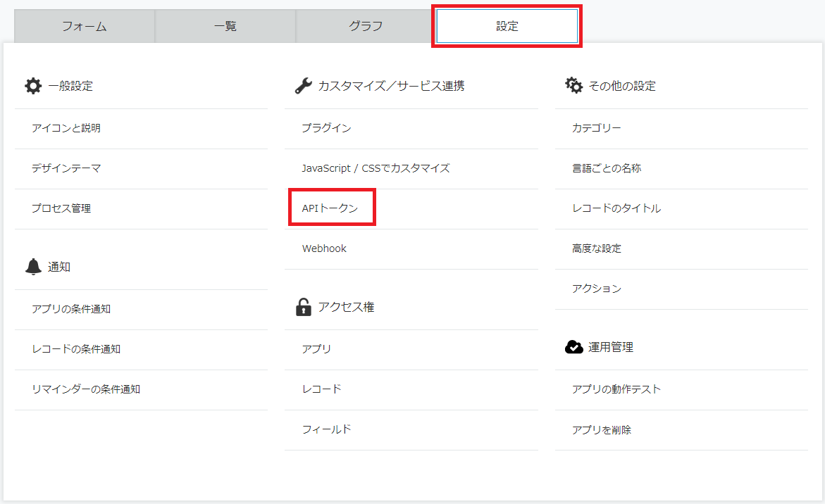Go to Webhook settings

point(324,248)
